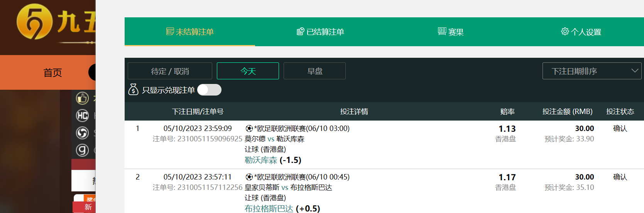Click the HC sidebar icon
This screenshot has width=644, height=213.
[82, 116]
